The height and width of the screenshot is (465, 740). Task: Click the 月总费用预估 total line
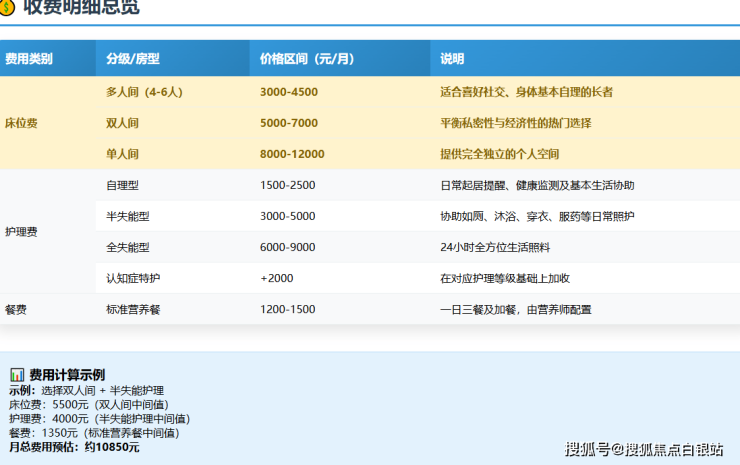click(x=74, y=447)
